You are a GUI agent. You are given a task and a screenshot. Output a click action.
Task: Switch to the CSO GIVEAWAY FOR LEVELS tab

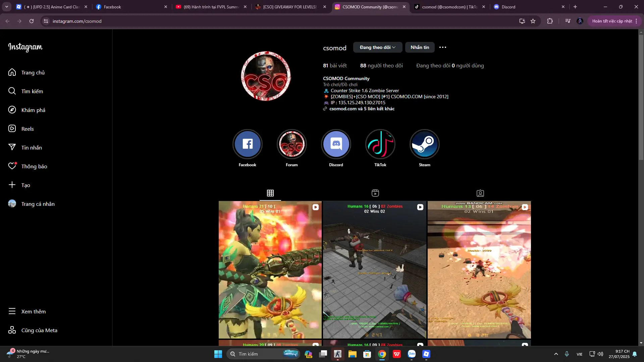[x=290, y=7]
